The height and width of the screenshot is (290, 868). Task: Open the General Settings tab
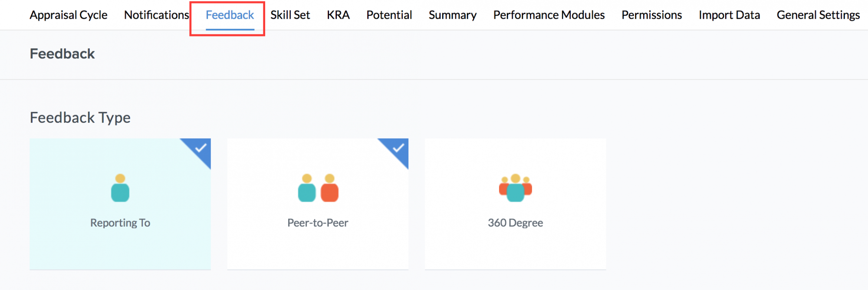818,15
